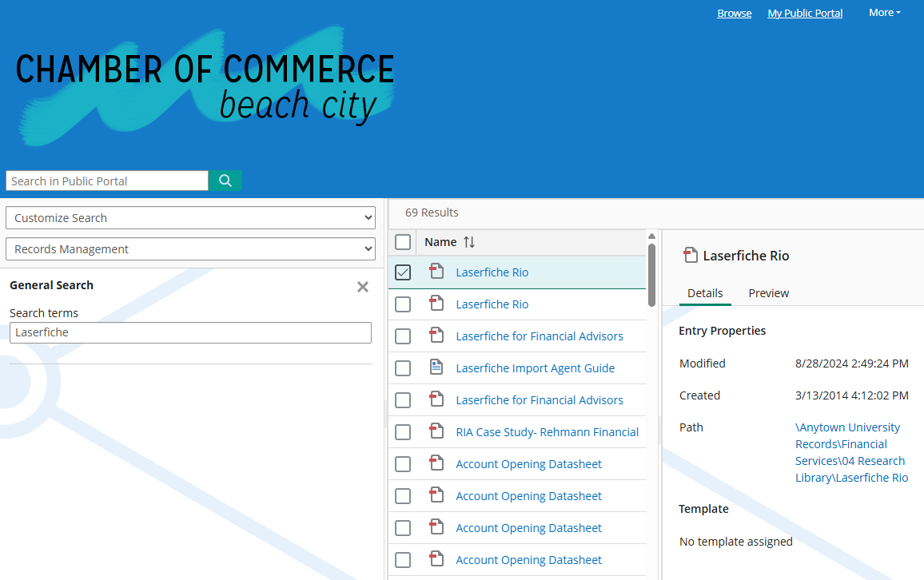Viewport: 924px width, 580px height.
Task: Click the magnifier search button
Action: (225, 181)
